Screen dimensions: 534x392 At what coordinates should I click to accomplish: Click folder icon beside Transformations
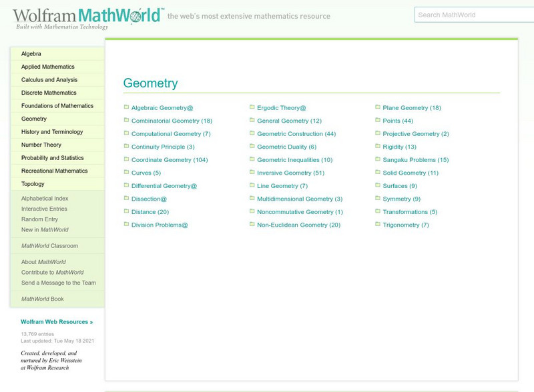378,211
